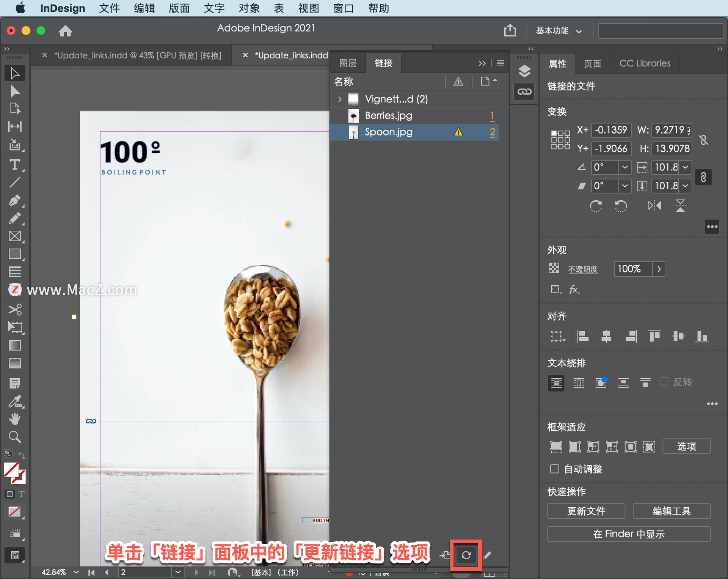Open the rotation angle dropdown
The height and width of the screenshot is (579, 728).
pyautogui.click(x=624, y=167)
